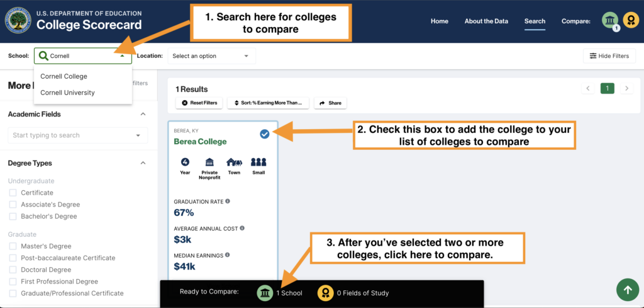
Task: Check the Certificate degree type
Action: 13,193
